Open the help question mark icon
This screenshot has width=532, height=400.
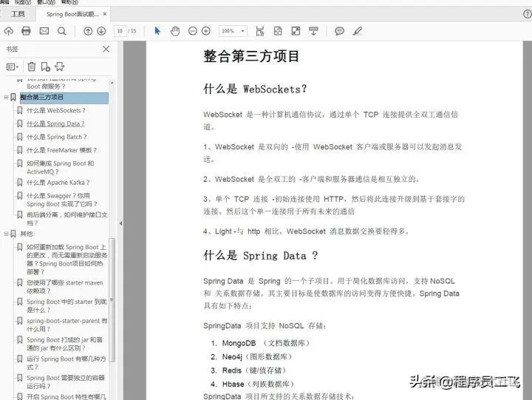point(528,14)
